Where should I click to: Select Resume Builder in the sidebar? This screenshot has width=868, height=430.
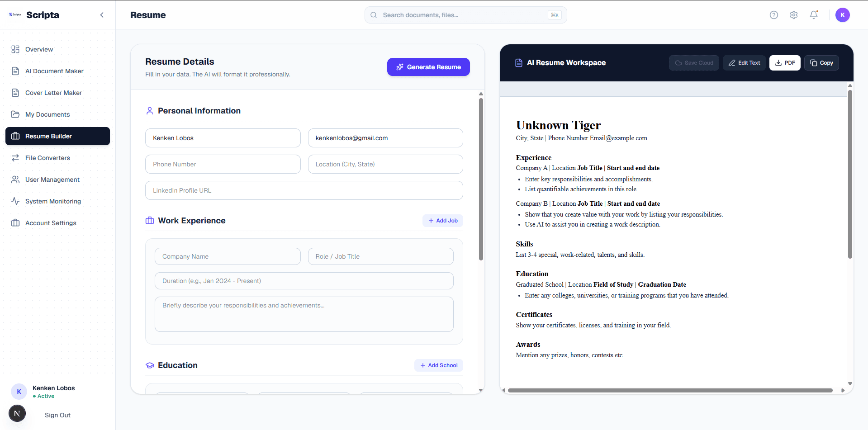57,136
